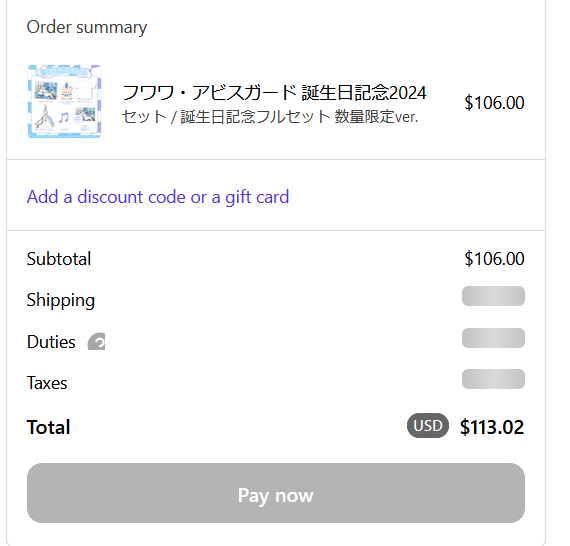Click the Taxes label

click(47, 383)
